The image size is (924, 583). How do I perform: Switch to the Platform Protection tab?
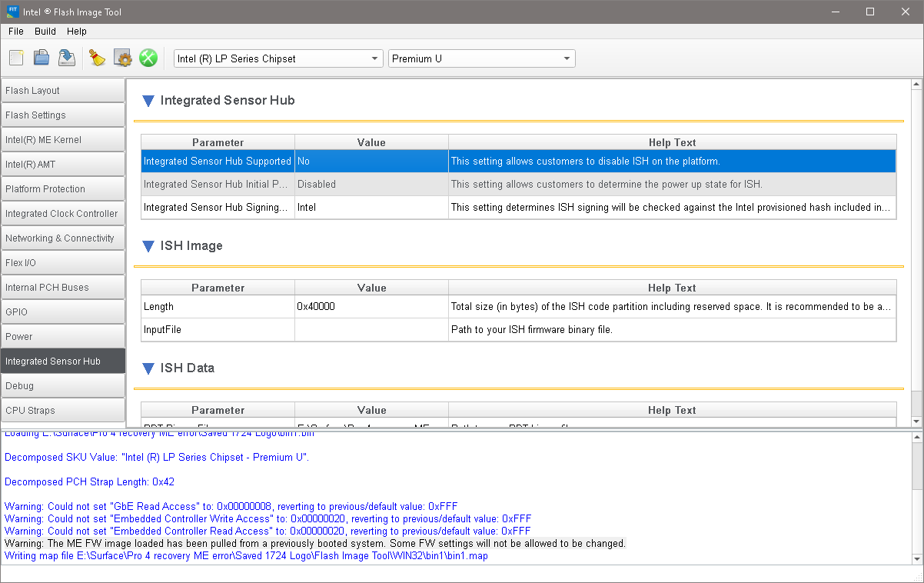click(62, 189)
